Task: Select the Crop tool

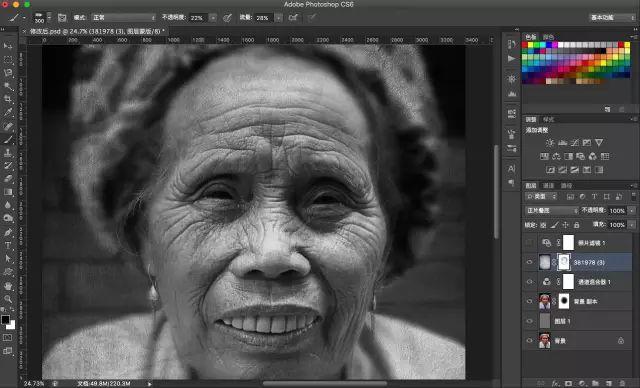Action: (x=8, y=99)
